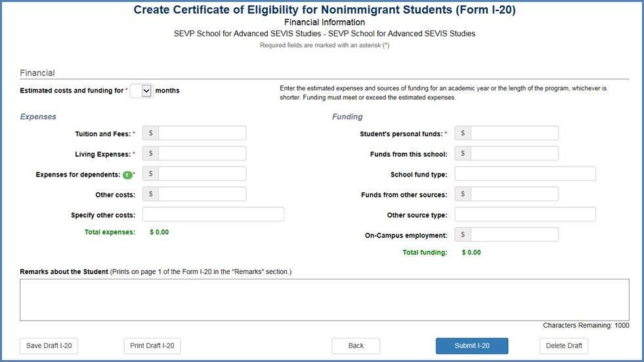Click into the Specify other costs text box
The width and height of the screenshot is (644, 362).
click(x=213, y=214)
